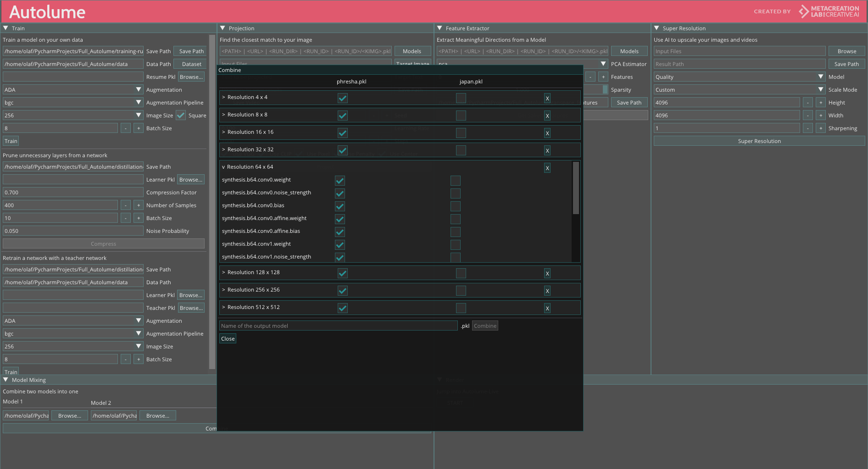Toggle the Square image size checkbox

tap(181, 116)
